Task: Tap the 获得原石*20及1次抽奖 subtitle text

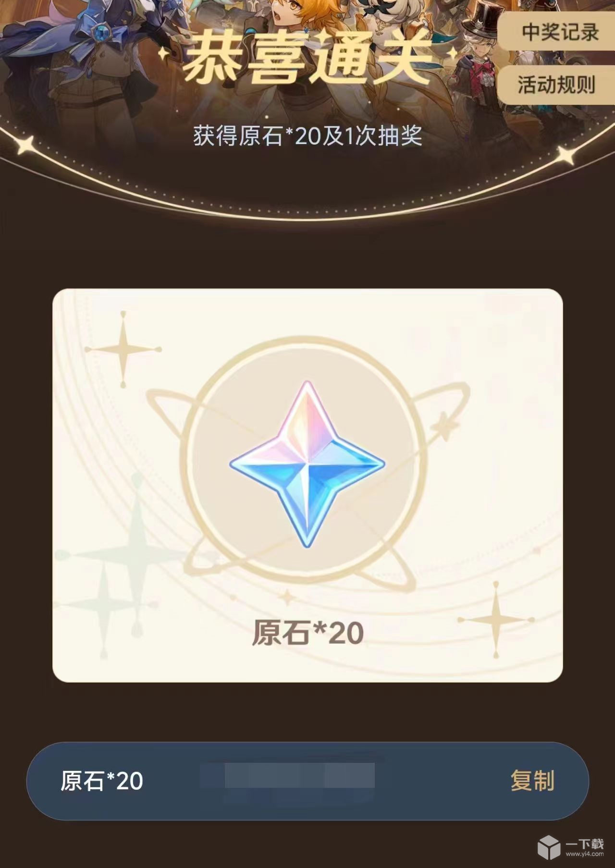Action: [307, 136]
